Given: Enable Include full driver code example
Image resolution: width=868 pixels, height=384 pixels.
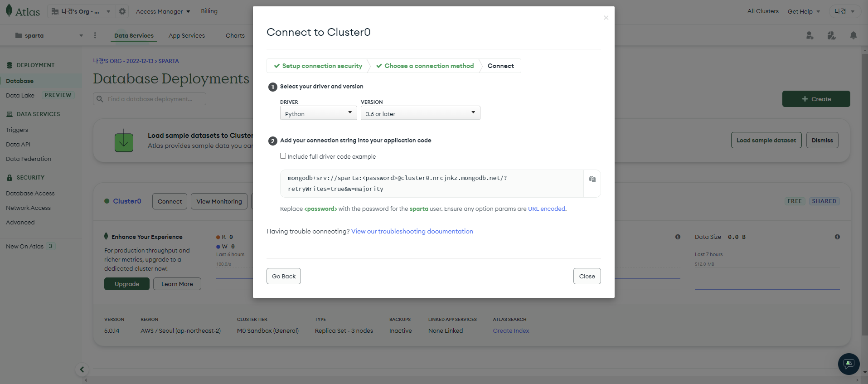Looking at the screenshot, I should pos(283,156).
